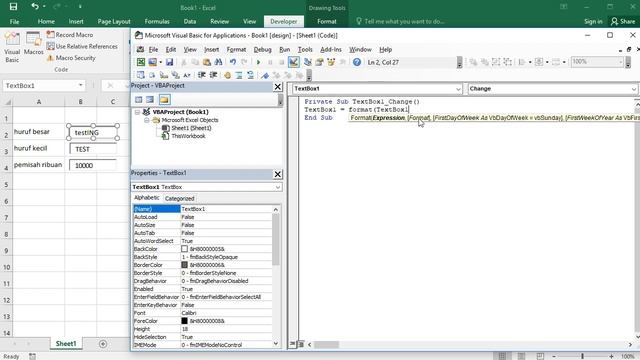This screenshot has height=360, width=640.
Task: Click the Excel zoom slider handle
Action: 582,356
